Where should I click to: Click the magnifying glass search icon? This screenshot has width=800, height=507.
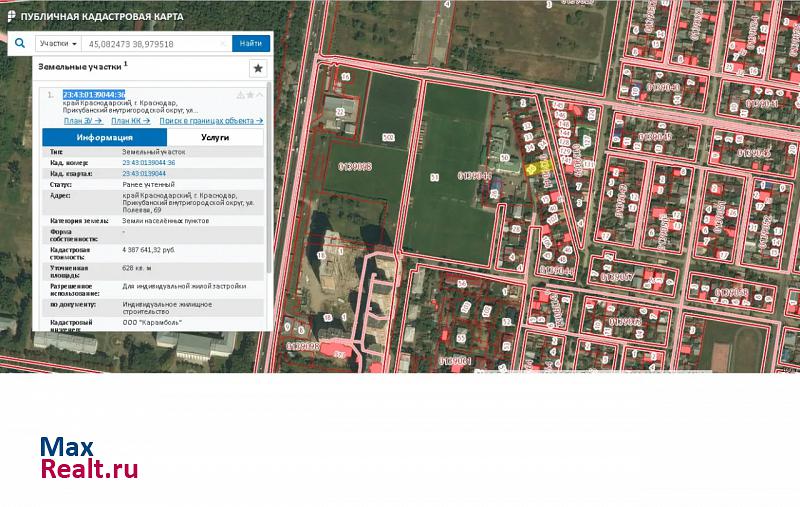(20, 44)
